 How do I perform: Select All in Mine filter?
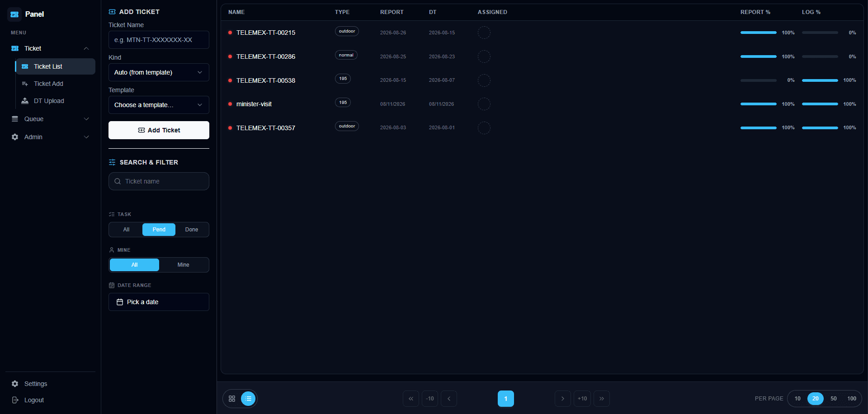[x=134, y=265]
